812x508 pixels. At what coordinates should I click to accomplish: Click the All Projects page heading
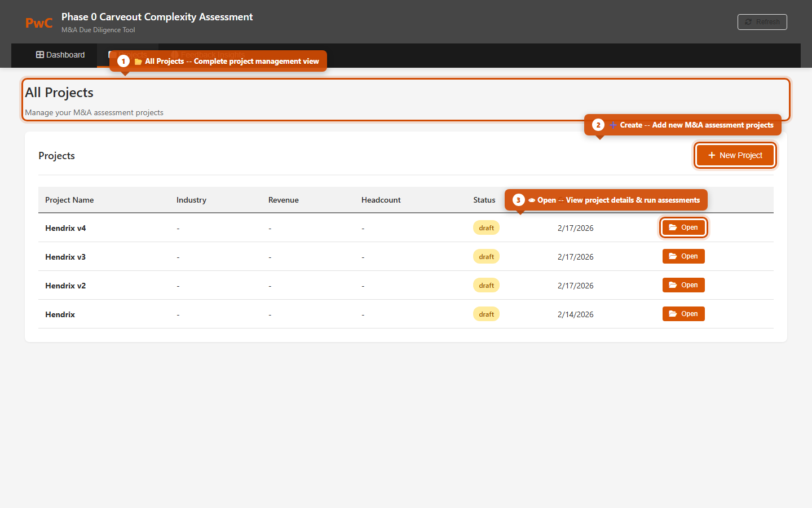click(59, 93)
